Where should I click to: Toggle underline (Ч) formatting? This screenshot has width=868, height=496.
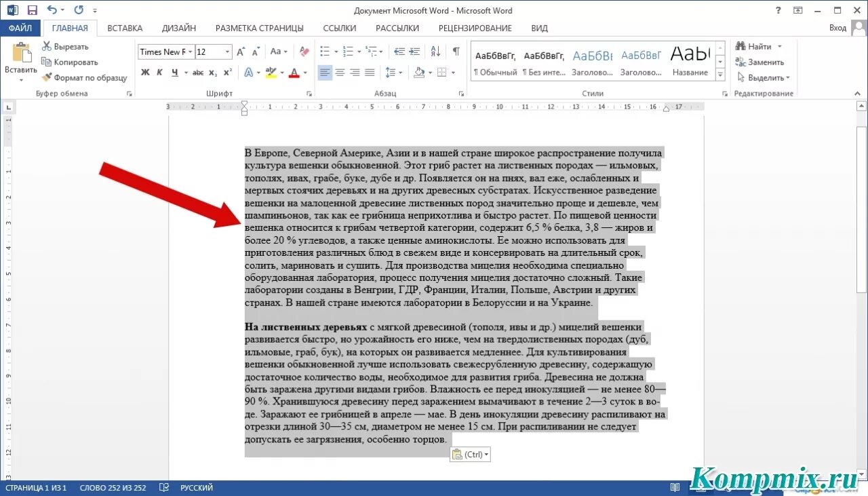[175, 73]
